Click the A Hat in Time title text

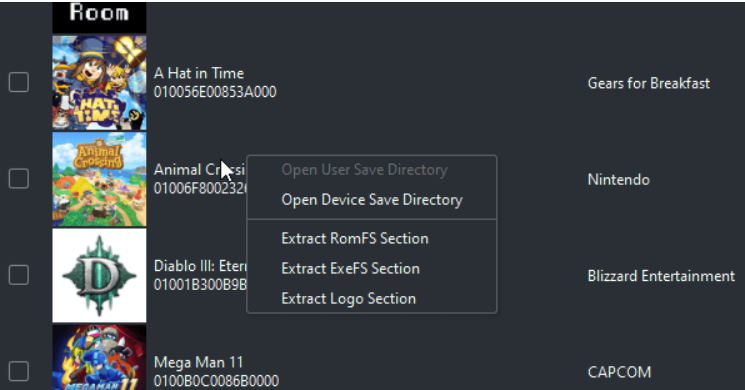tap(199, 74)
